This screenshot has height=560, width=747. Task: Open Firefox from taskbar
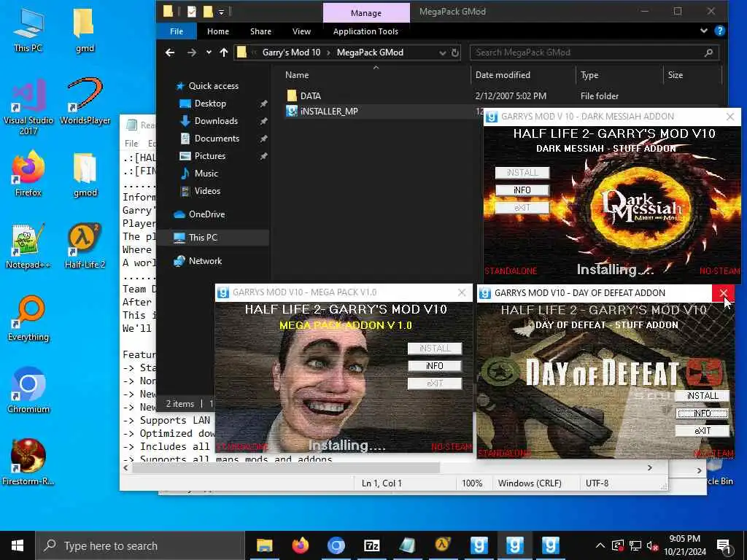pos(300,545)
